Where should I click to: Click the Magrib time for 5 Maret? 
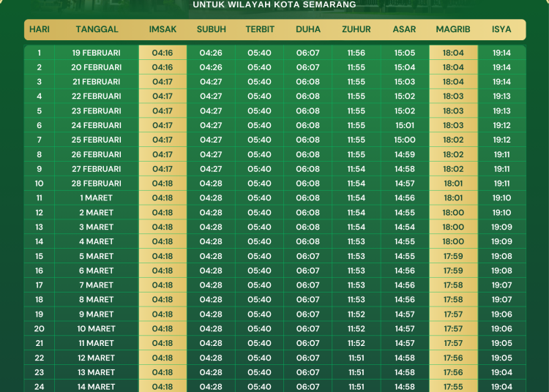453,256
